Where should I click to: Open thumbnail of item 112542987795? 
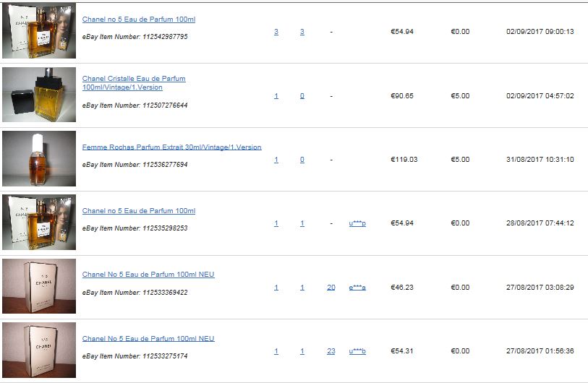[x=39, y=31]
